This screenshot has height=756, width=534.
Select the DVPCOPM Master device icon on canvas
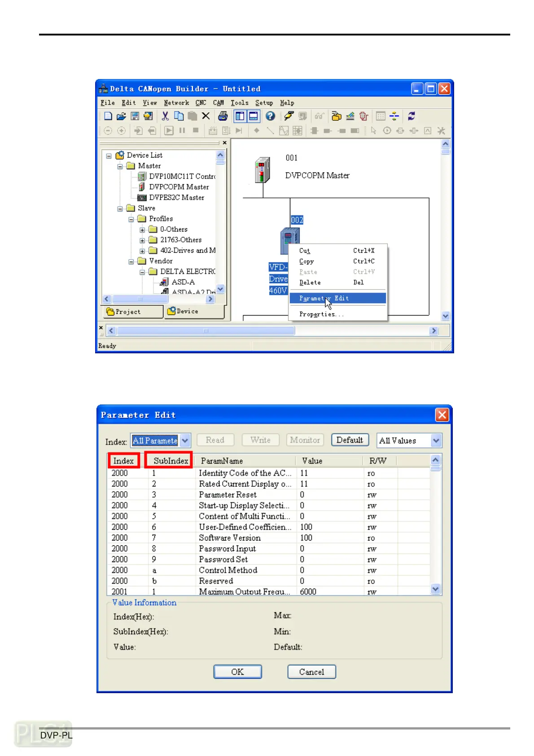tap(263, 170)
